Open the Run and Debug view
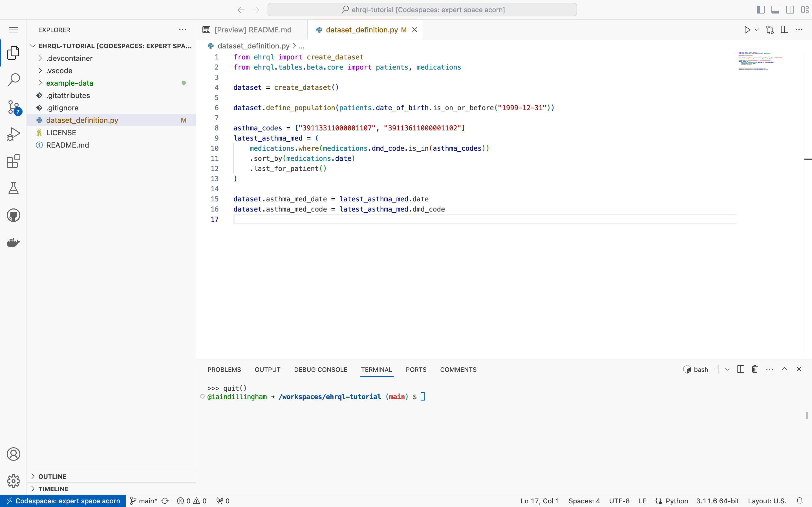Image resolution: width=812 pixels, height=507 pixels. coord(14,133)
